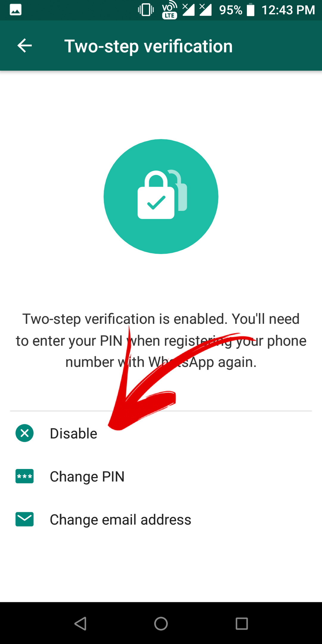Tap the image notification icon in status bar
Viewport: 322px width, 644px height.
[16, 10]
